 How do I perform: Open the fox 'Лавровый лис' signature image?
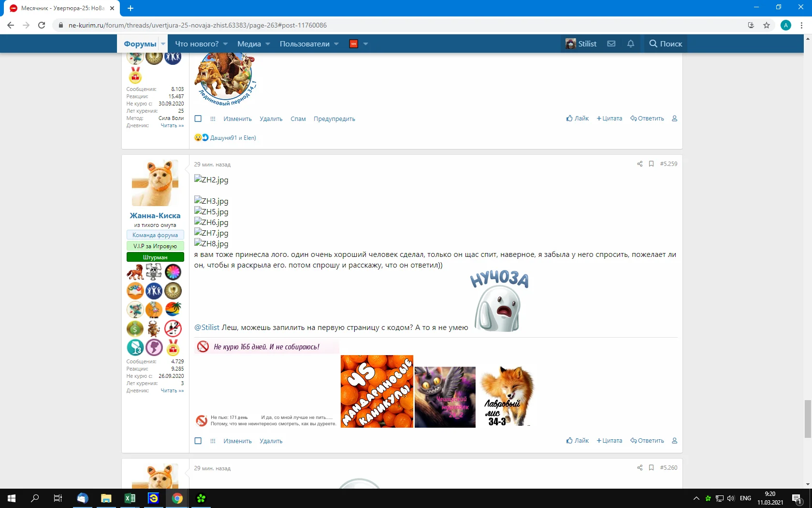click(507, 396)
